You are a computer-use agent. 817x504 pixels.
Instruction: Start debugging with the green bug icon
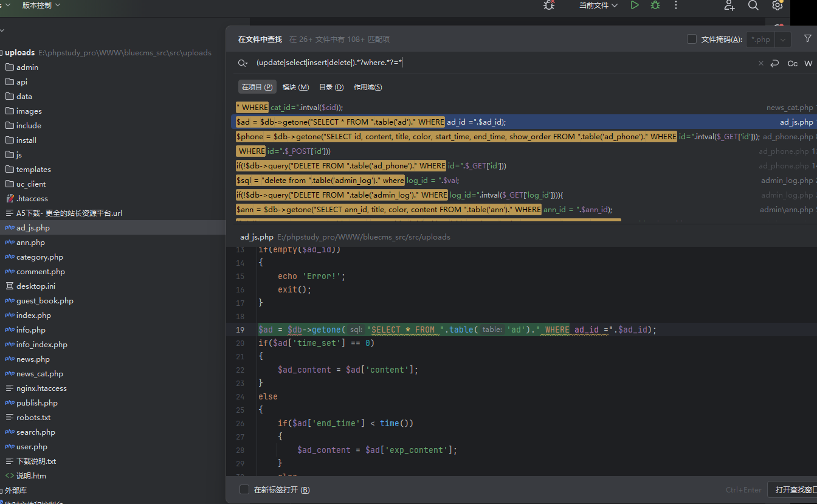[x=655, y=5]
